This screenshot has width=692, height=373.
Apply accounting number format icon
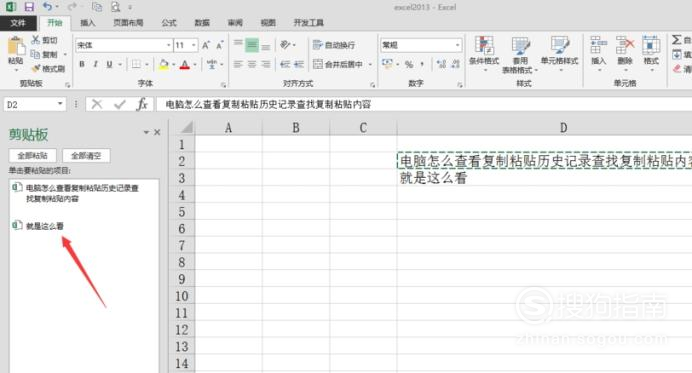tap(387, 64)
